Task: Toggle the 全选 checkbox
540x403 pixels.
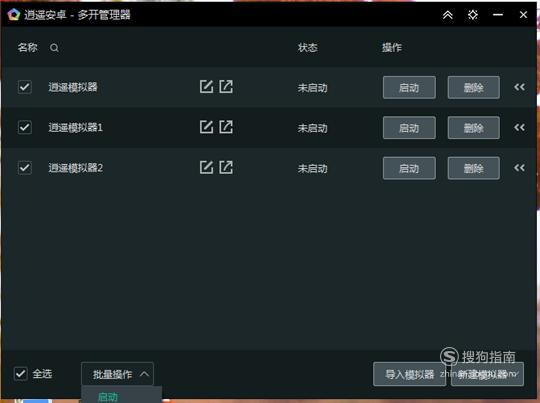Action: tap(21, 374)
